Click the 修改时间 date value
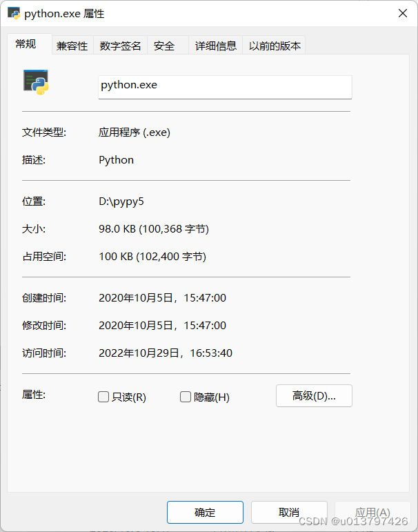 pyautogui.click(x=162, y=326)
